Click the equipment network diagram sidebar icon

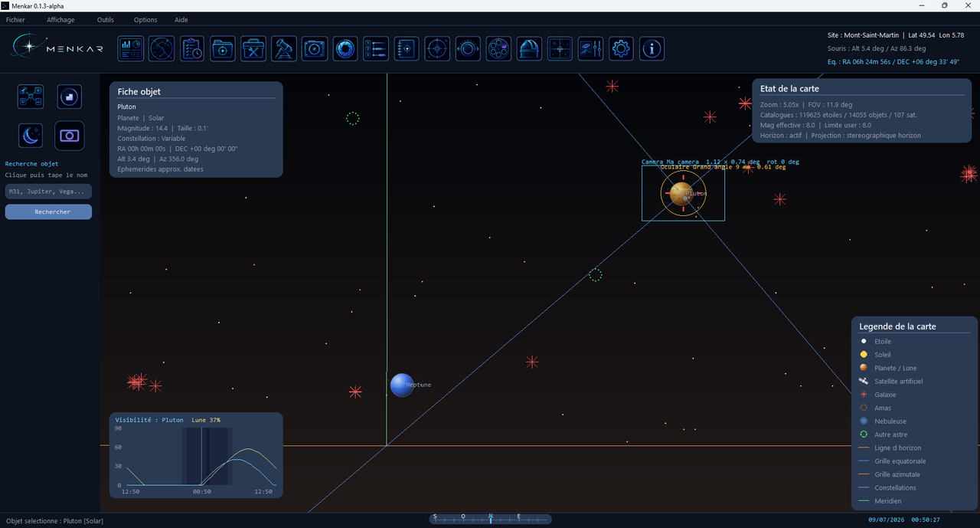click(31, 97)
